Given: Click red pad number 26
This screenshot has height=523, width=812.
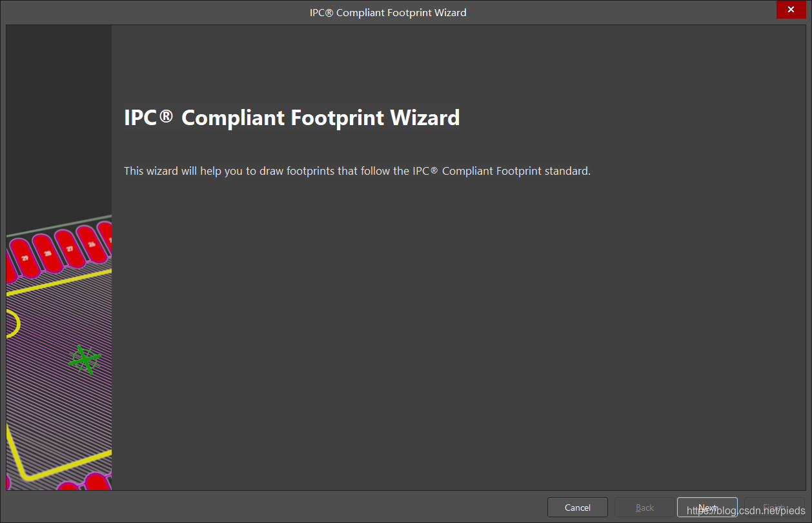Looking at the screenshot, I should 91,245.
